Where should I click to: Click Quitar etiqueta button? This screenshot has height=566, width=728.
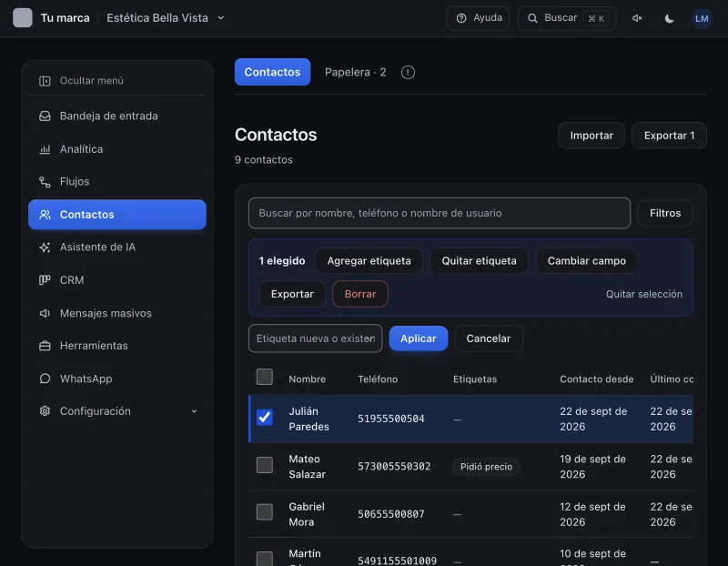pos(479,261)
